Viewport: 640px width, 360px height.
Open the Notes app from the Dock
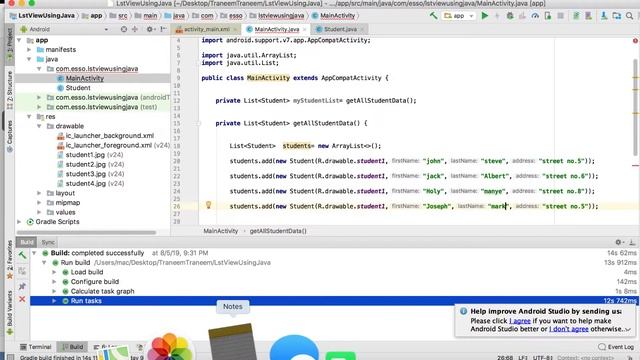click(x=233, y=342)
